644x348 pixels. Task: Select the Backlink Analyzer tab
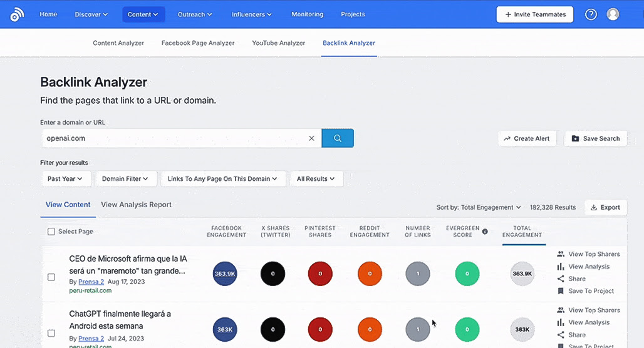pyautogui.click(x=349, y=43)
